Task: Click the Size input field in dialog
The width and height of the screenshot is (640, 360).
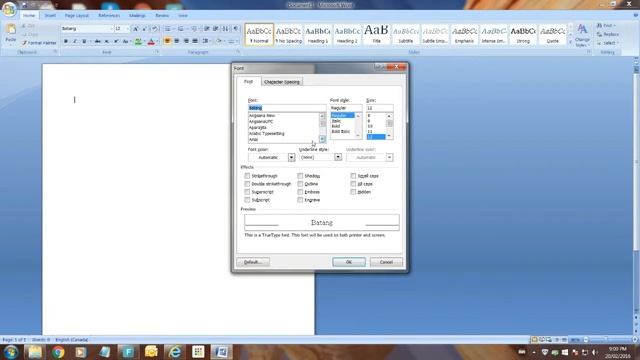Action: point(380,108)
